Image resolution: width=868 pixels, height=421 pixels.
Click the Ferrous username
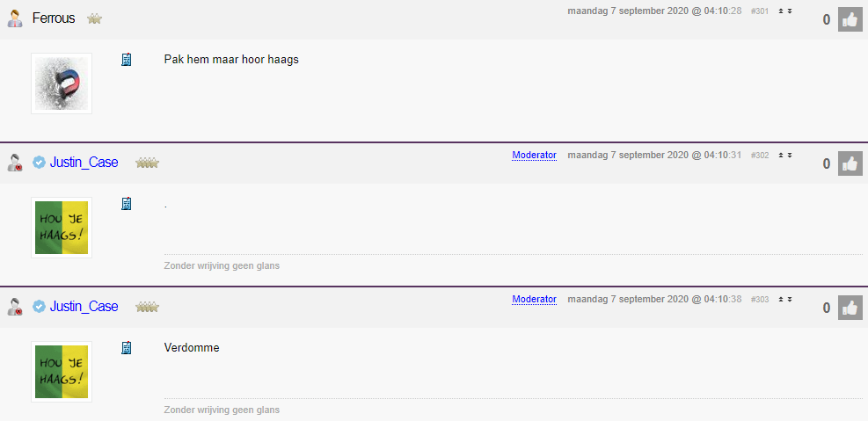point(54,18)
